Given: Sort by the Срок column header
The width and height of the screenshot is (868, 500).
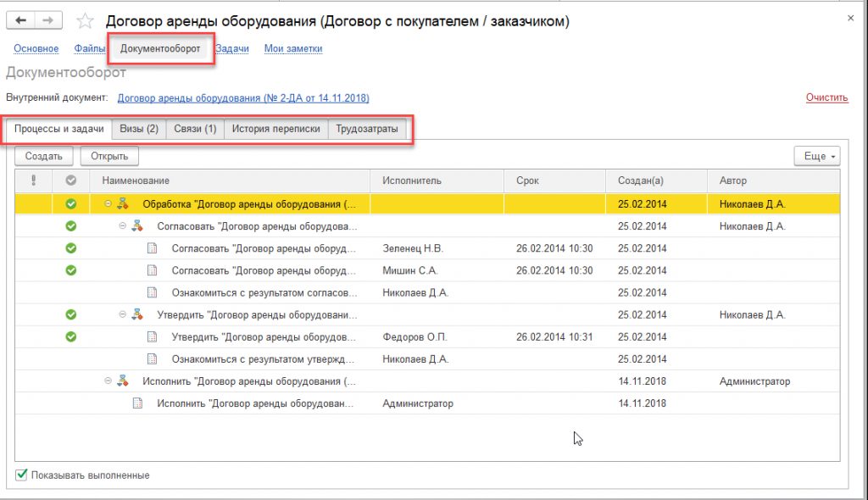Looking at the screenshot, I should coord(554,181).
